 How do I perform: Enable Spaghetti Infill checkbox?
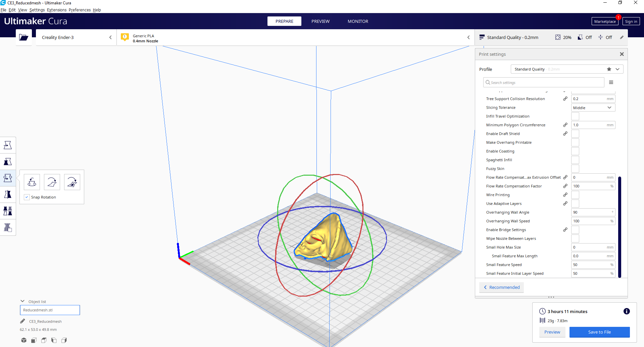575,160
